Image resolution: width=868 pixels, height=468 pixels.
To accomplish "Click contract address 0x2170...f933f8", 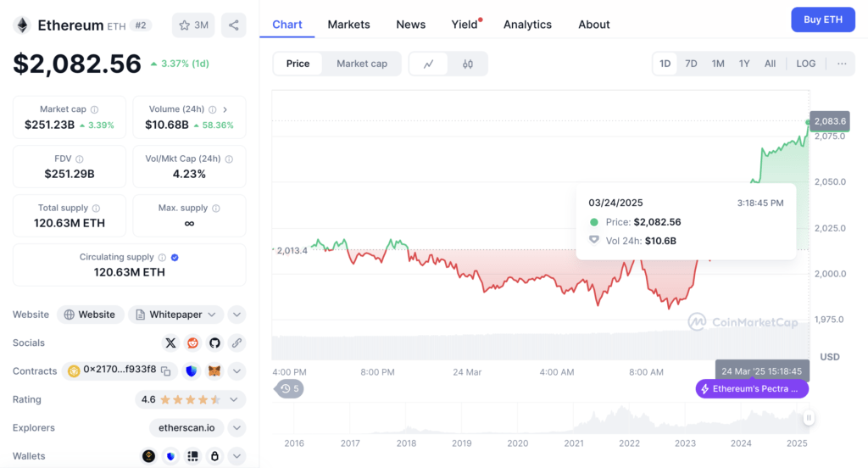I will (120, 370).
